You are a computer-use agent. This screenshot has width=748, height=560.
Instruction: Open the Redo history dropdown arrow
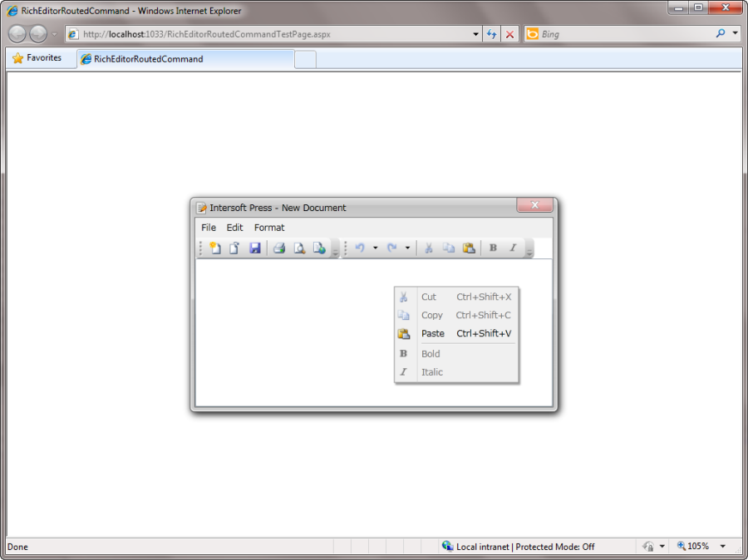(x=407, y=248)
